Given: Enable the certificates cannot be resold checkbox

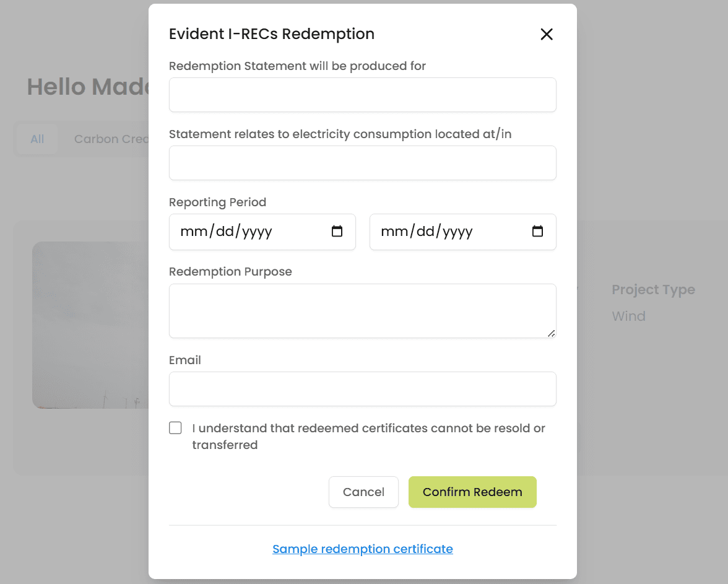Looking at the screenshot, I should tap(175, 427).
